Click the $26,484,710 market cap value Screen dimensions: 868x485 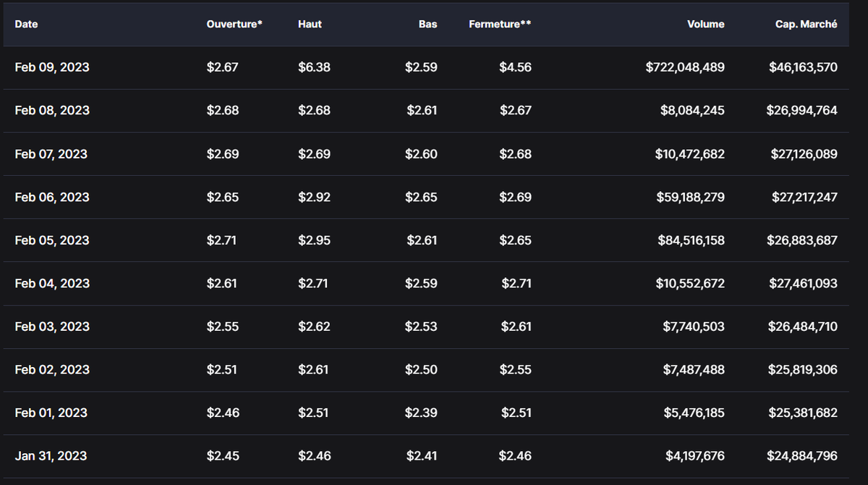802,326
